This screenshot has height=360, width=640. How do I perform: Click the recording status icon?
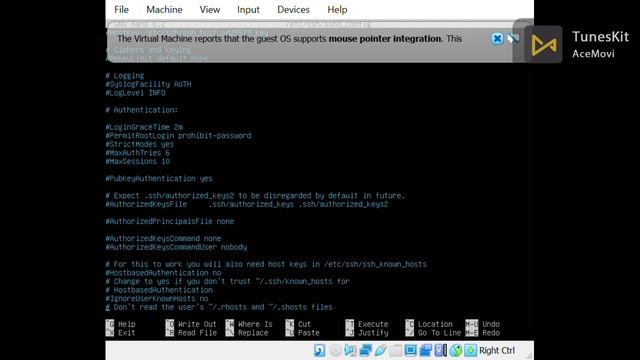tap(426, 350)
